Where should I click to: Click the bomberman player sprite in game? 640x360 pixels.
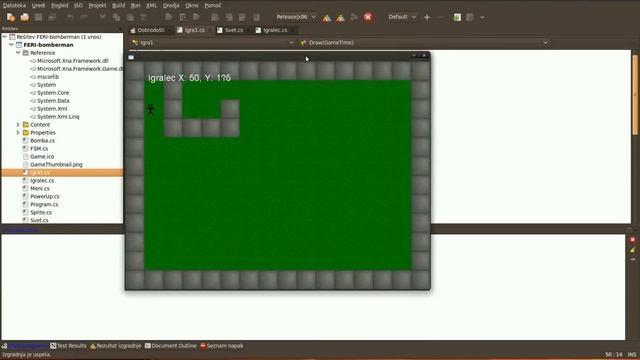click(x=151, y=109)
